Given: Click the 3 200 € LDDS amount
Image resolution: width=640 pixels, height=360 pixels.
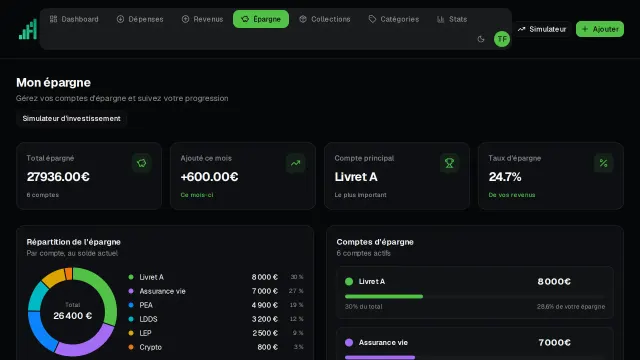Looking at the screenshot, I should pyautogui.click(x=265, y=319).
